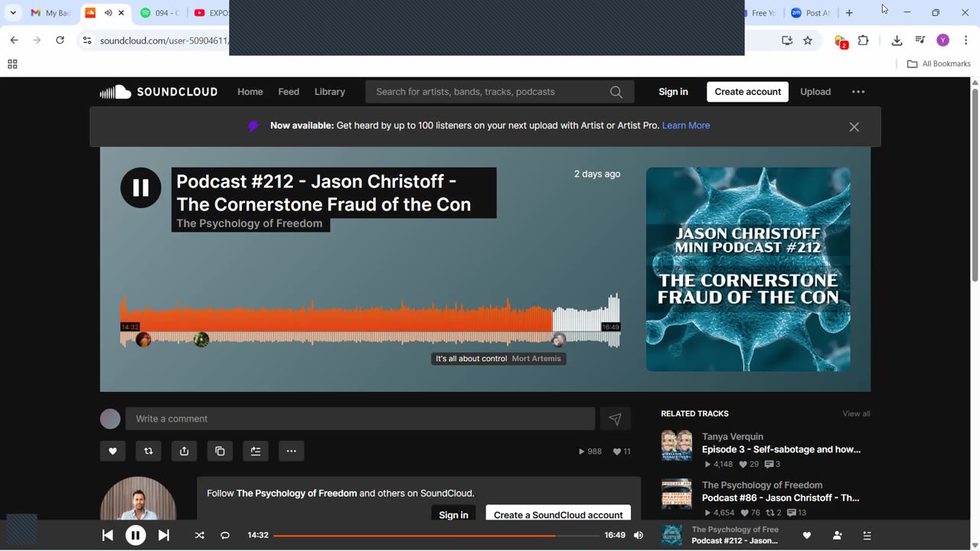Image resolution: width=980 pixels, height=551 pixels.
Task: Click the 11 likes count
Action: (622, 452)
